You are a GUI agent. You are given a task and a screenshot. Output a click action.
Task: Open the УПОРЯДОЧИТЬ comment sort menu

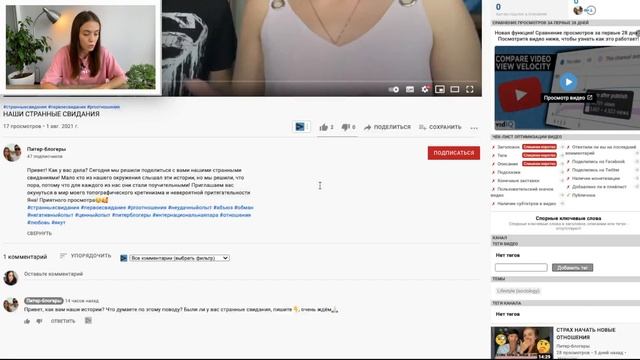pyautogui.click(x=85, y=256)
